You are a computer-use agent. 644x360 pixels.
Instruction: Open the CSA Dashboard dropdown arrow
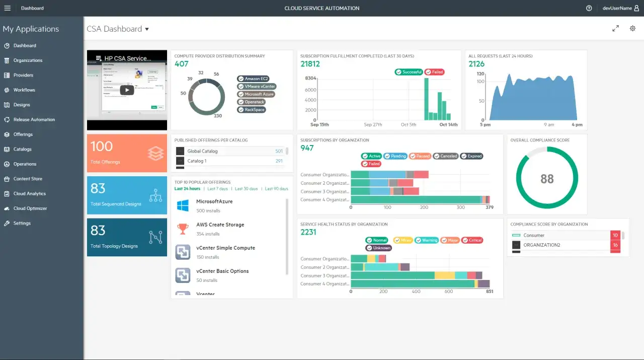pos(147,29)
